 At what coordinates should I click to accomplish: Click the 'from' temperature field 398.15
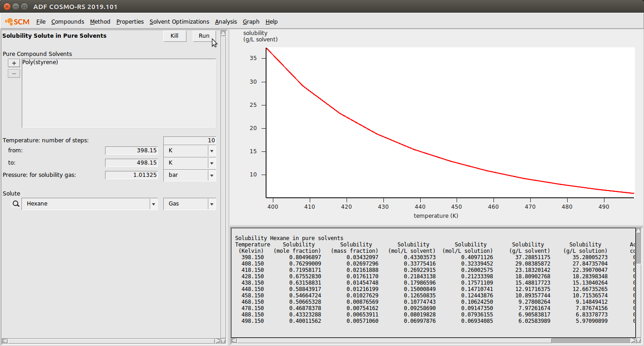[131, 150]
